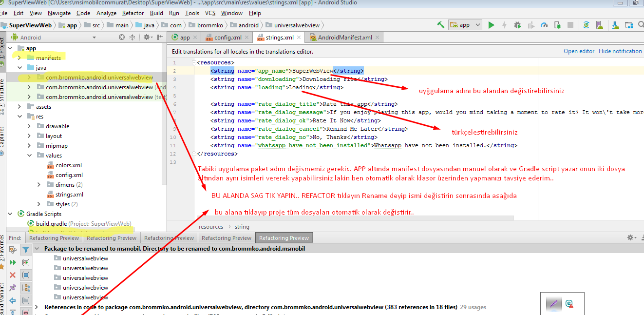644x315 pixels.
Task: Expand the assets folder
Action: [x=20, y=107]
